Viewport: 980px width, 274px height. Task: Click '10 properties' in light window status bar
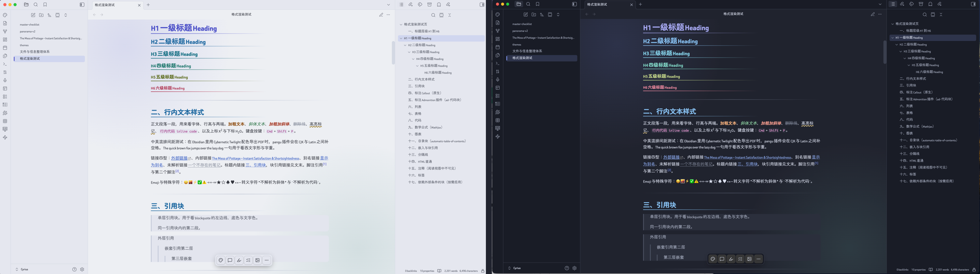[427, 271]
